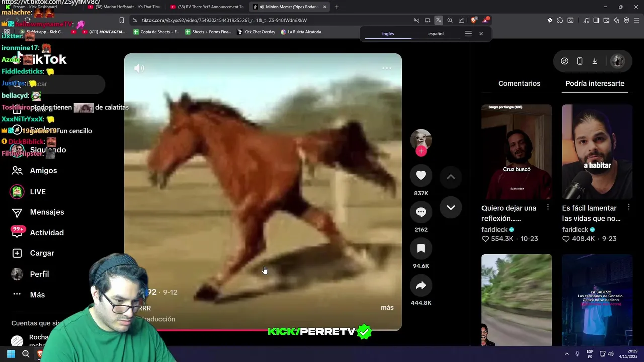Click the music note toolbar icon
Screen dimensions: 644x362
(x=586, y=20)
